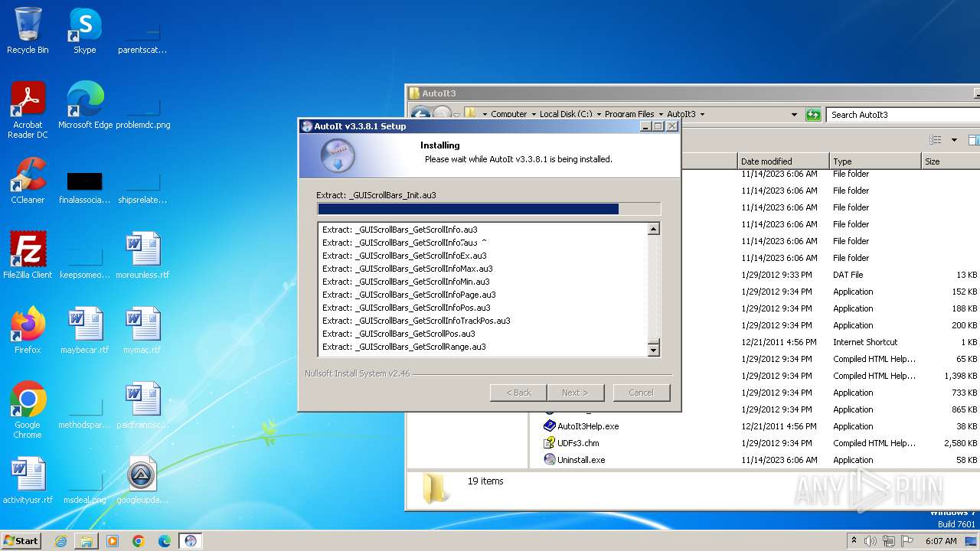Click the _GUIScrollBars_GetScrollInfoTrackPos.au3 log line
The image size is (980, 551).
tap(416, 321)
